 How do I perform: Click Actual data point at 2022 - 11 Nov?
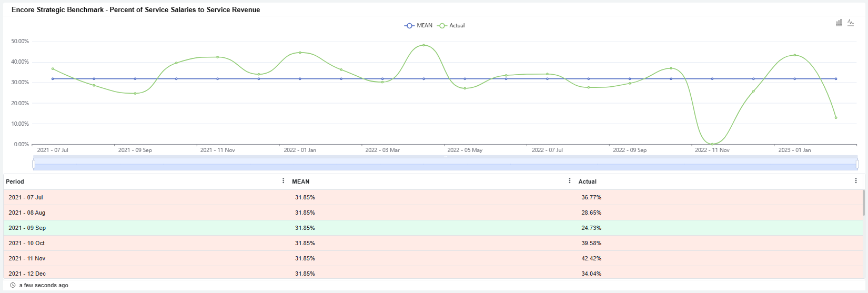[x=712, y=144]
